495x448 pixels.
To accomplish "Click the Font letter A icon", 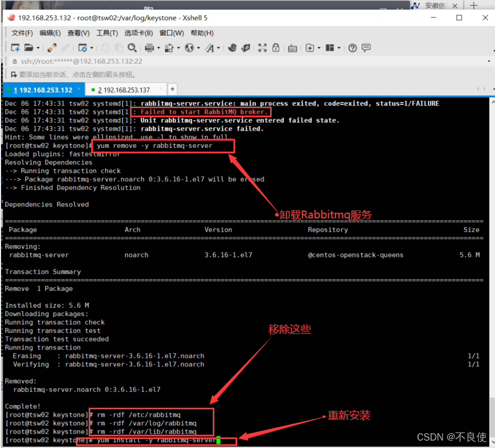I will coord(210,48).
